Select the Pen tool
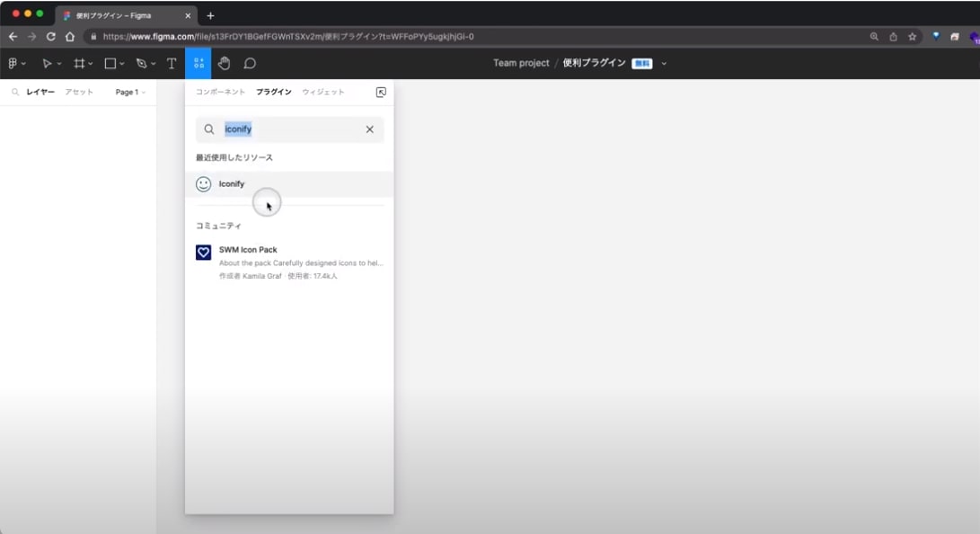980x534 pixels. (141, 63)
